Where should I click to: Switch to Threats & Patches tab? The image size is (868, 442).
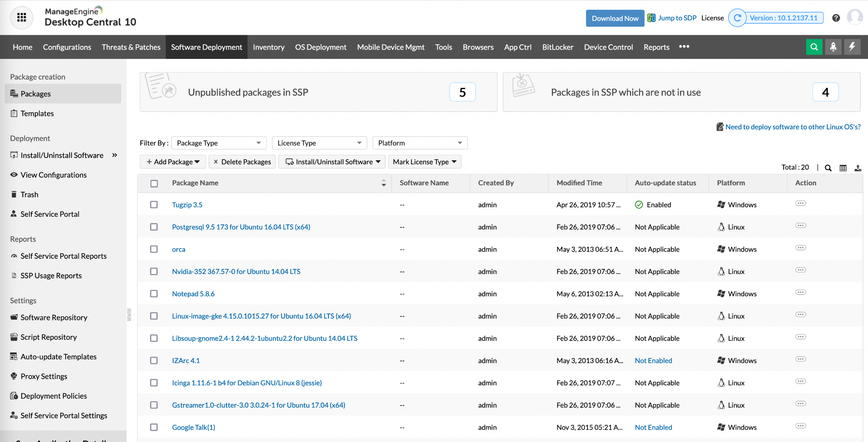[x=131, y=47]
